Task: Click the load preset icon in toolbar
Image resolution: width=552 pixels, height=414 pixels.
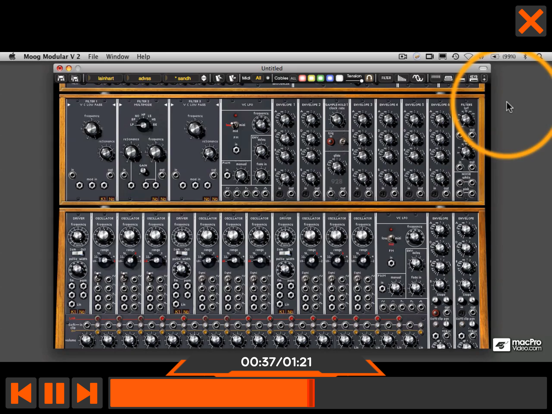Action: click(x=61, y=78)
